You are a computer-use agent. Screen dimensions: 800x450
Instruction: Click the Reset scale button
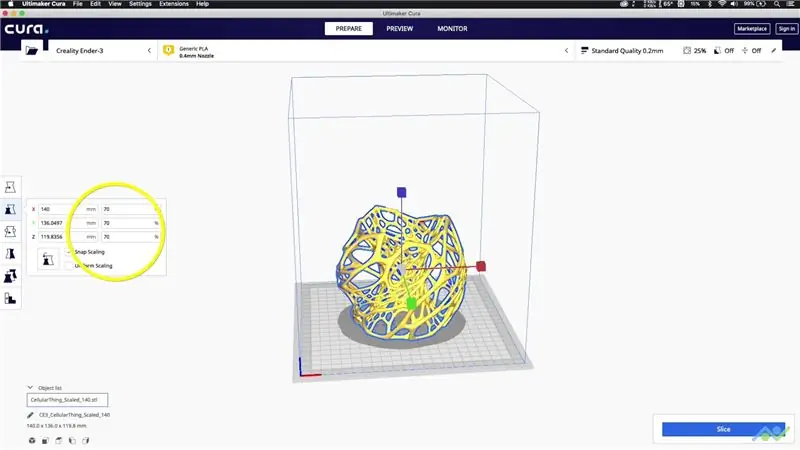(x=48, y=259)
